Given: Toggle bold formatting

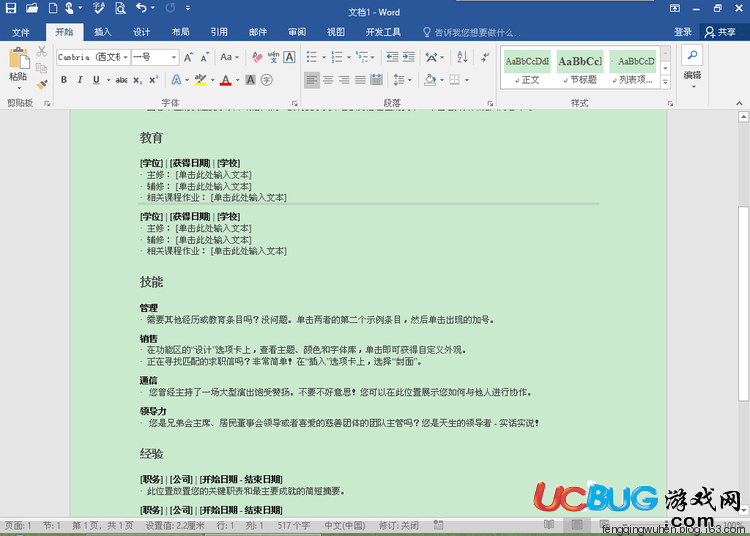Looking at the screenshot, I should point(64,80).
